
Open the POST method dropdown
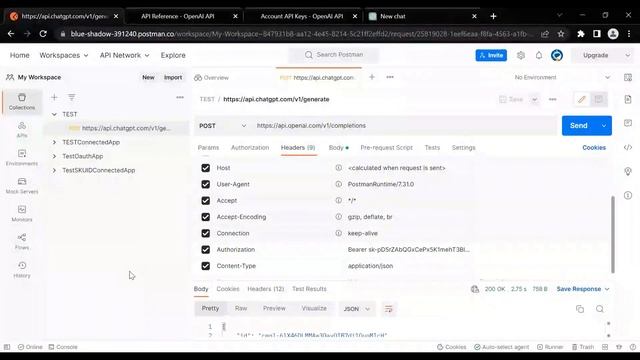[x=222, y=126]
